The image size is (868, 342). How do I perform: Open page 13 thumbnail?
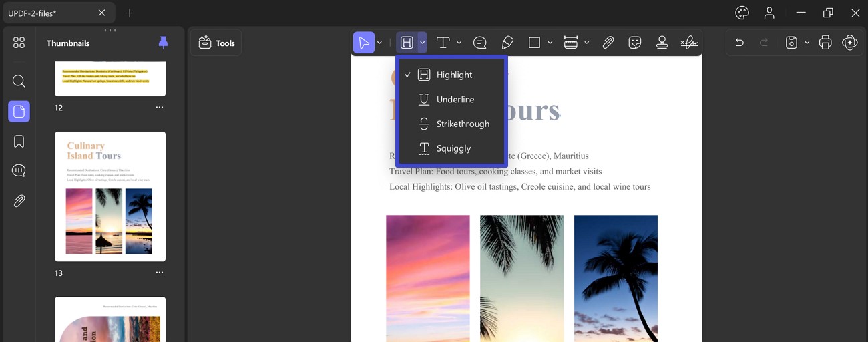(x=110, y=196)
